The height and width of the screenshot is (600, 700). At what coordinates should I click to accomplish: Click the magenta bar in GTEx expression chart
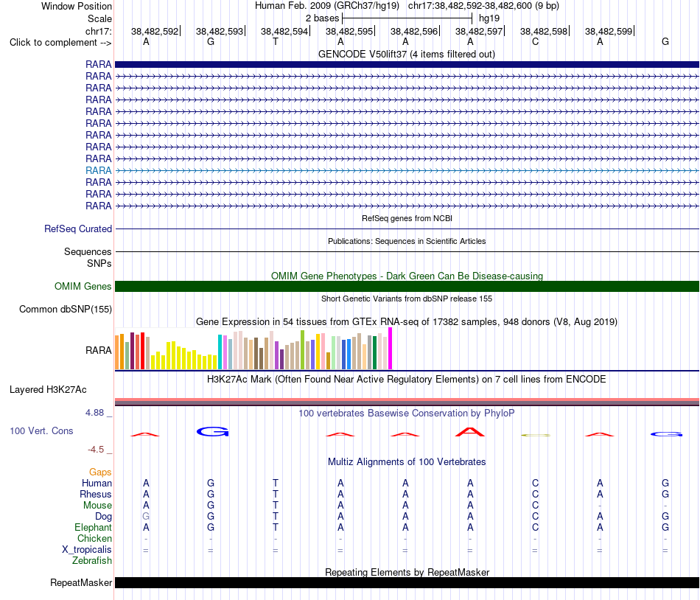coord(391,349)
